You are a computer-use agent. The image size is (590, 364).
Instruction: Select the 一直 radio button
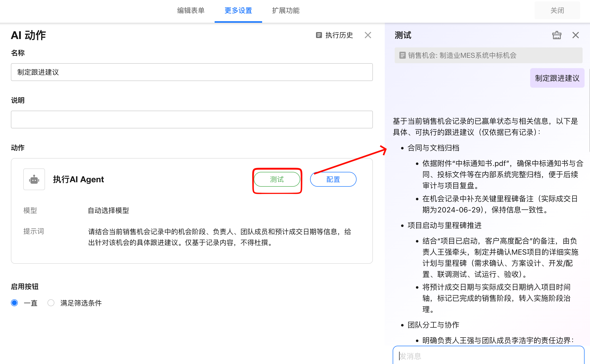click(x=15, y=303)
